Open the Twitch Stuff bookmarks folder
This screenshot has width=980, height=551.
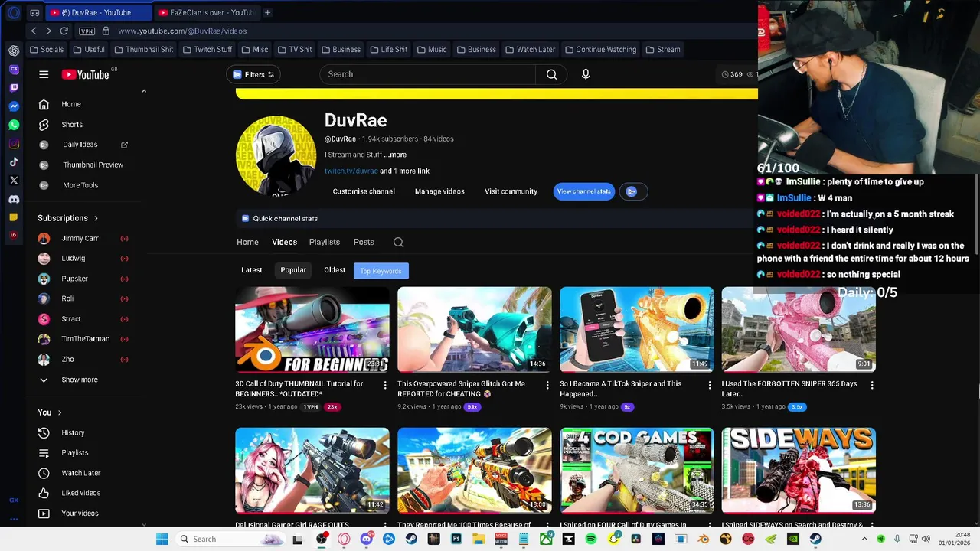(207, 49)
